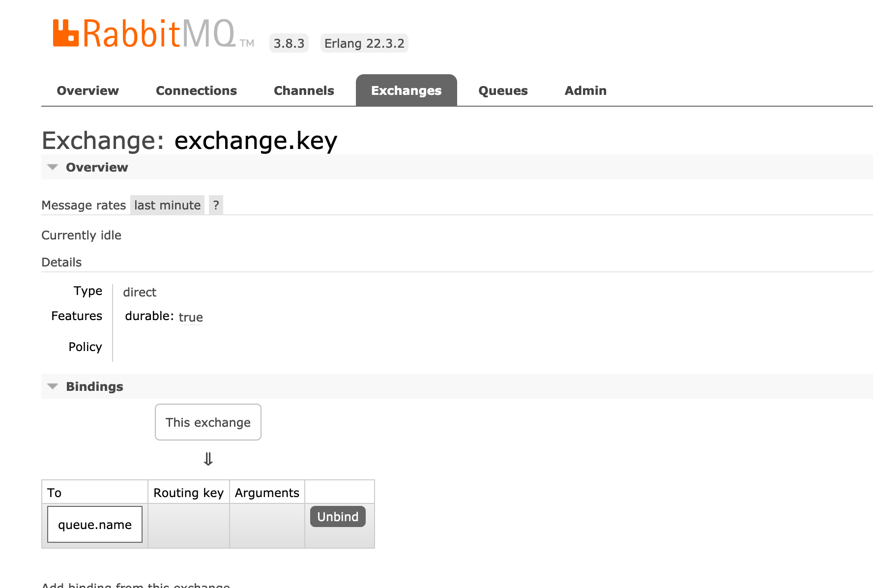The width and height of the screenshot is (873, 588).
Task: Click the Routing key column header
Action: click(x=188, y=492)
